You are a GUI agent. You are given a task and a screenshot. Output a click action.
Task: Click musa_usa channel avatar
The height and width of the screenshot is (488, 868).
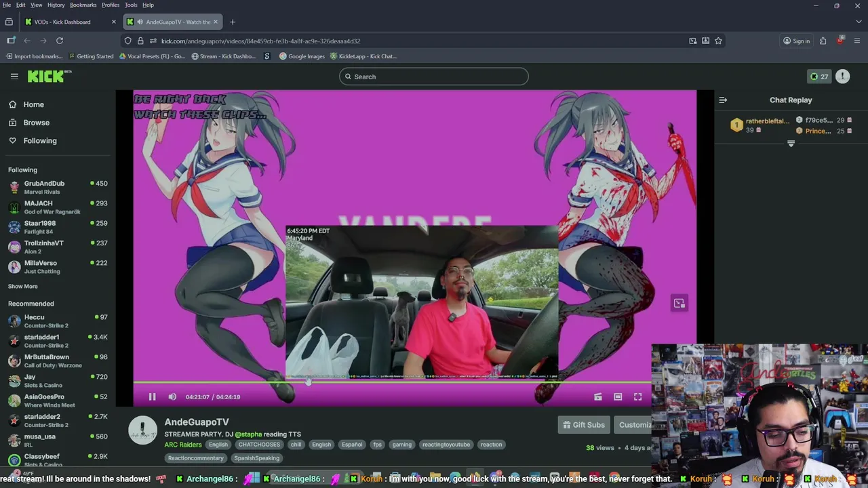tap(14, 440)
